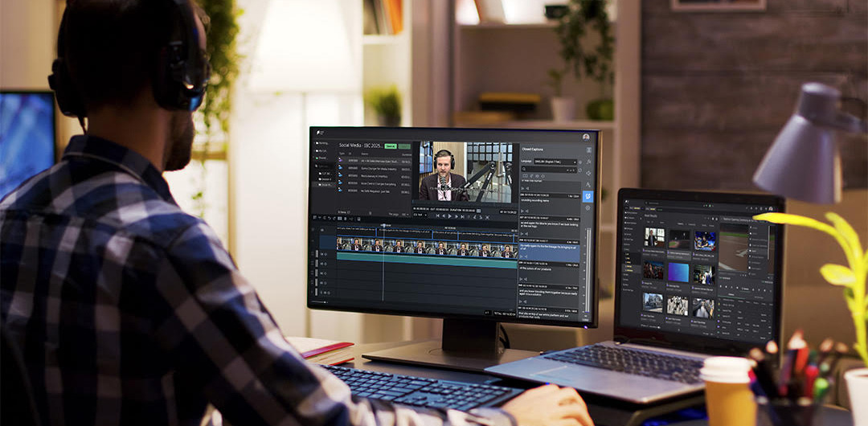
Task: Open the settings gear icon in right sidebar
Action: point(588,208)
